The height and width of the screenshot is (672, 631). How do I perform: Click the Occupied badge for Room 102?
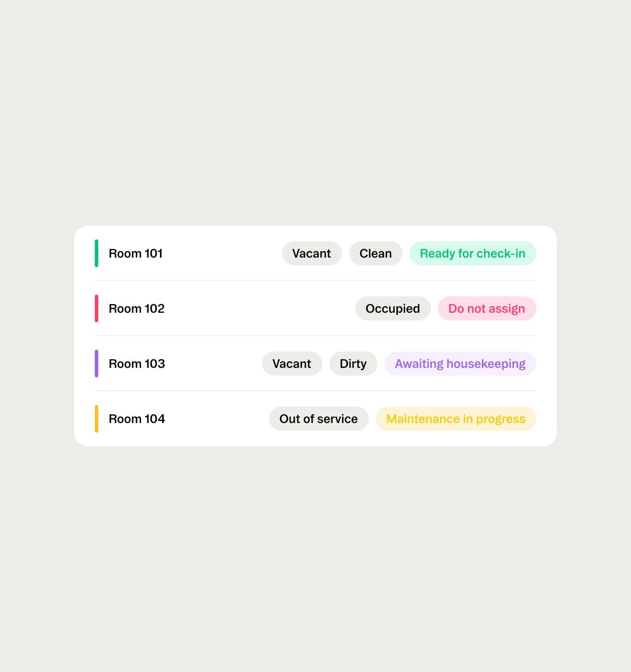[392, 308]
